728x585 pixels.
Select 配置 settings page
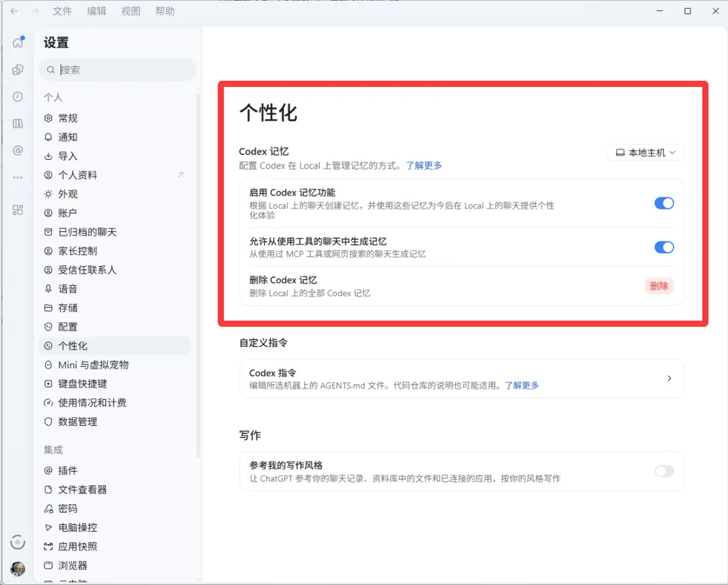(115, 327)
